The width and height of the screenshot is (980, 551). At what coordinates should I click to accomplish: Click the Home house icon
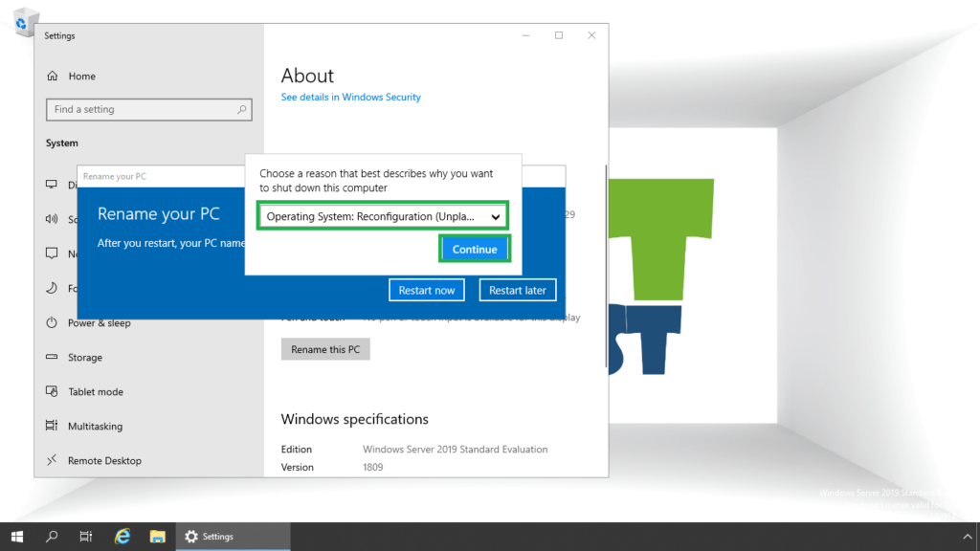[x=53, y=76]
